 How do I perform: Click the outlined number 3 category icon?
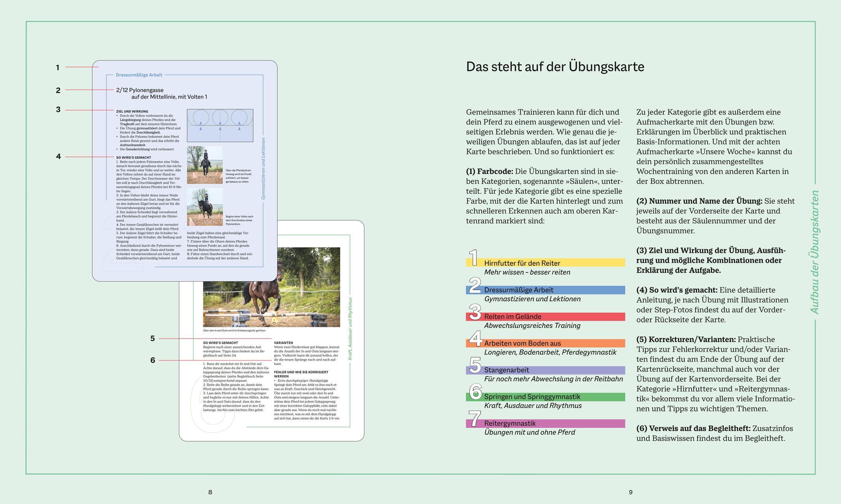(x=475, y=312)
